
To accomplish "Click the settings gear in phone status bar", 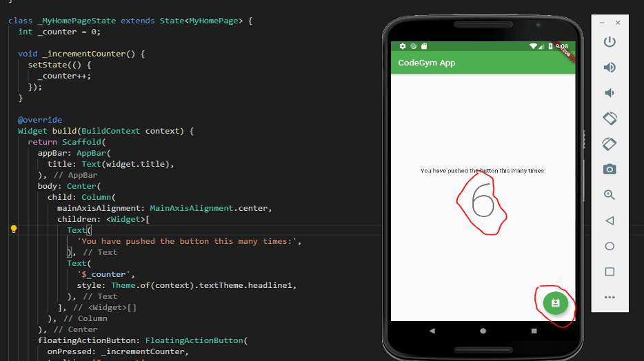I will (x=403, y=46).
